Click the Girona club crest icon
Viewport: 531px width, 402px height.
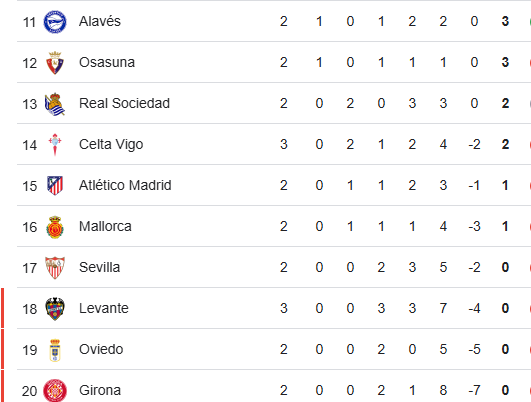tap(55, 391)
